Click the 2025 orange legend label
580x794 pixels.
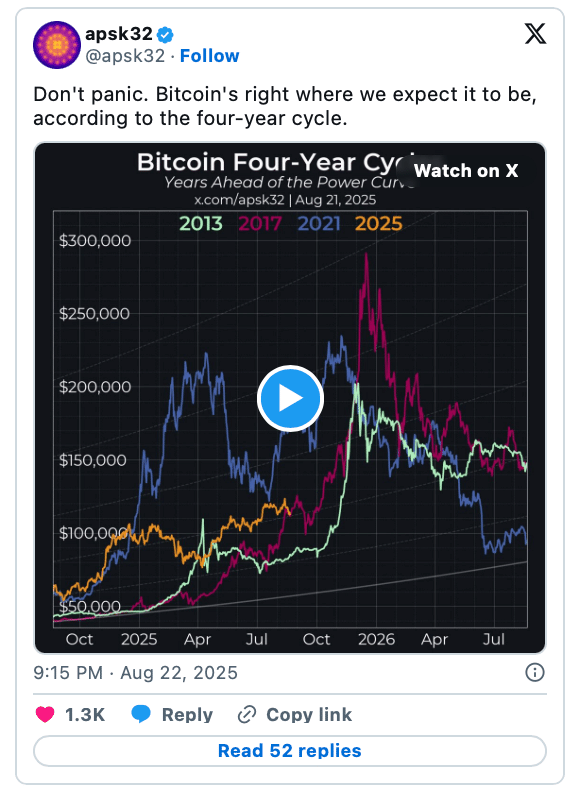[378, 223]
